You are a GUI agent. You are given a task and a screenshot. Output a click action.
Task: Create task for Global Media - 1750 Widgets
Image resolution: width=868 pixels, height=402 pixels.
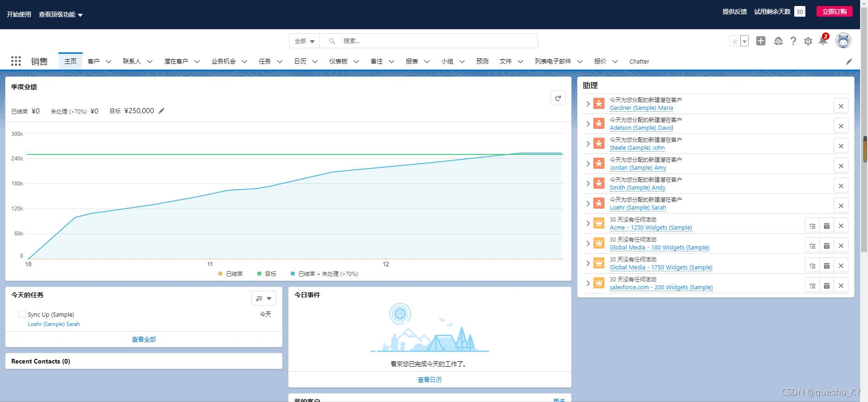click(x=812, y=265)
